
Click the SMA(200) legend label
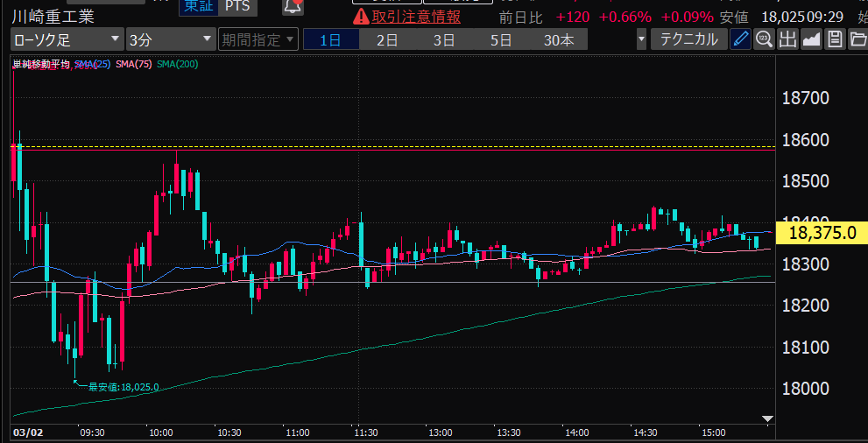tap(178, 64)
